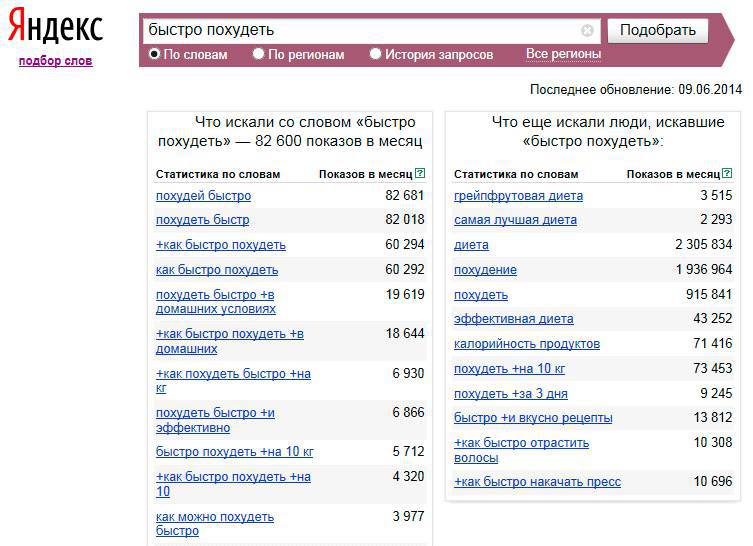This screenshot has height=546, width=753.
Task: Open '+как быстро накачать пресс' link
Action: (537, 482)
